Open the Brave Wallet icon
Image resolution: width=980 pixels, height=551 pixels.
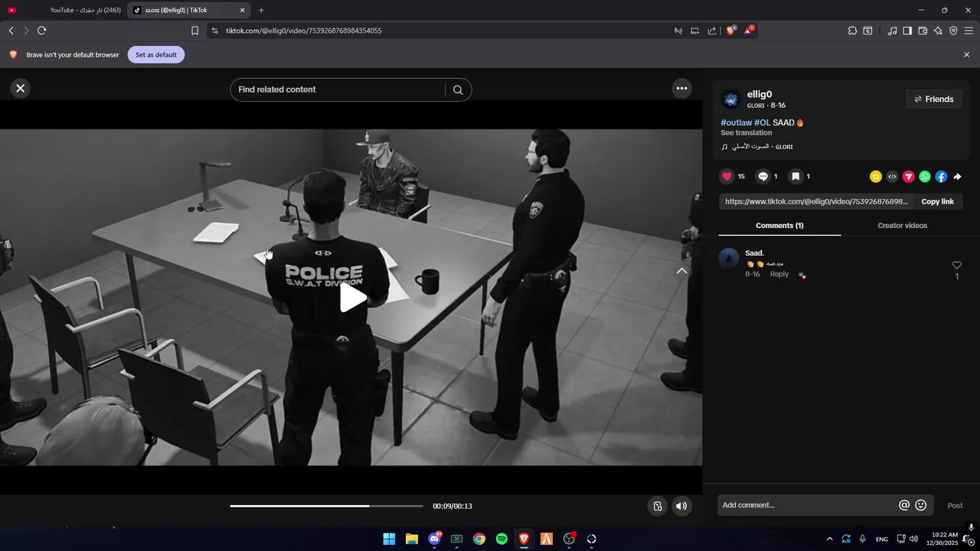point(923,31)
